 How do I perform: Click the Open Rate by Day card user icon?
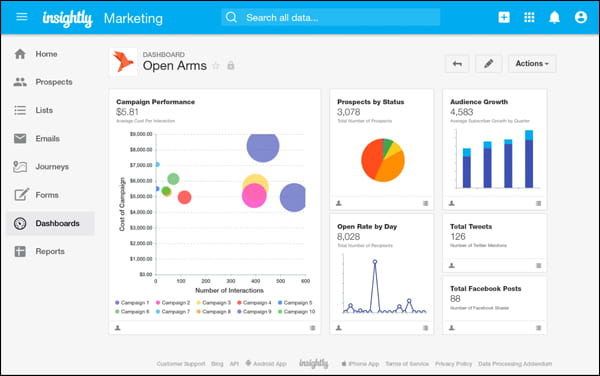[x=339, y=328]
